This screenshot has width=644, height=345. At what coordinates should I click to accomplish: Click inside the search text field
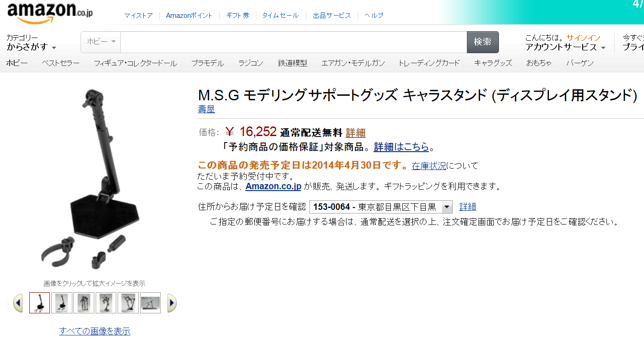293,42
